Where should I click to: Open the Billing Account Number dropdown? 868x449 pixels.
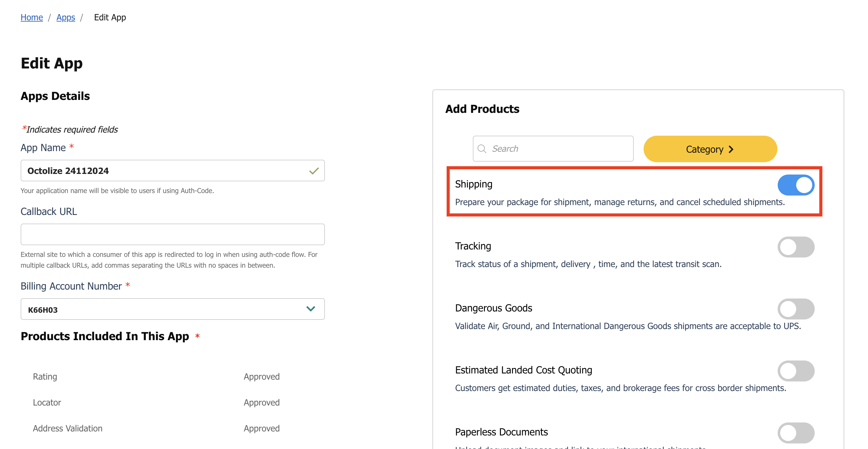[173, 309]
